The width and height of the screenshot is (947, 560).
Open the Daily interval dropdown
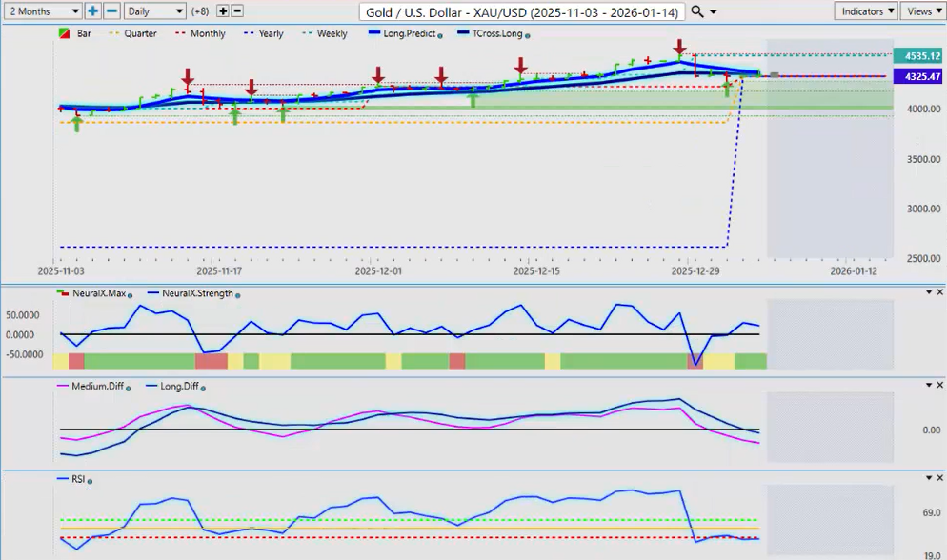(x=154, y=11)
